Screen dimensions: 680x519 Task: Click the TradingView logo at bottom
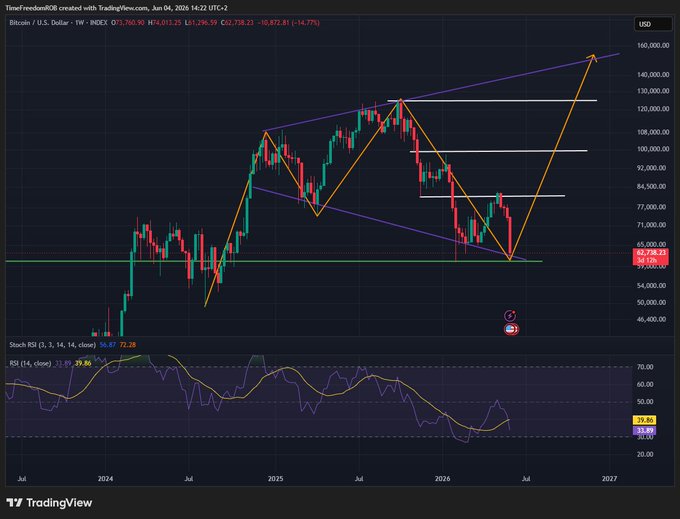tap(49, 503)
